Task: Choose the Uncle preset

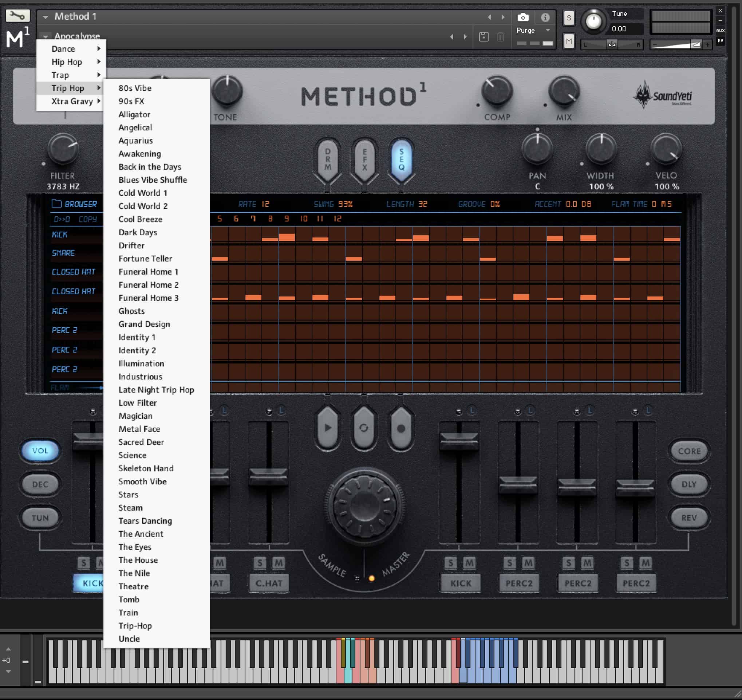Action: [157, 638]
